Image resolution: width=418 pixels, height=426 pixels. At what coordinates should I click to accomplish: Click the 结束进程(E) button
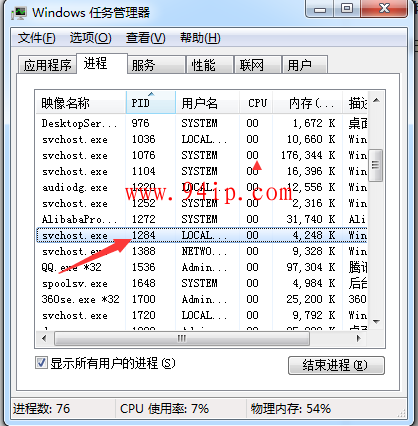click(x=336, y=365)
